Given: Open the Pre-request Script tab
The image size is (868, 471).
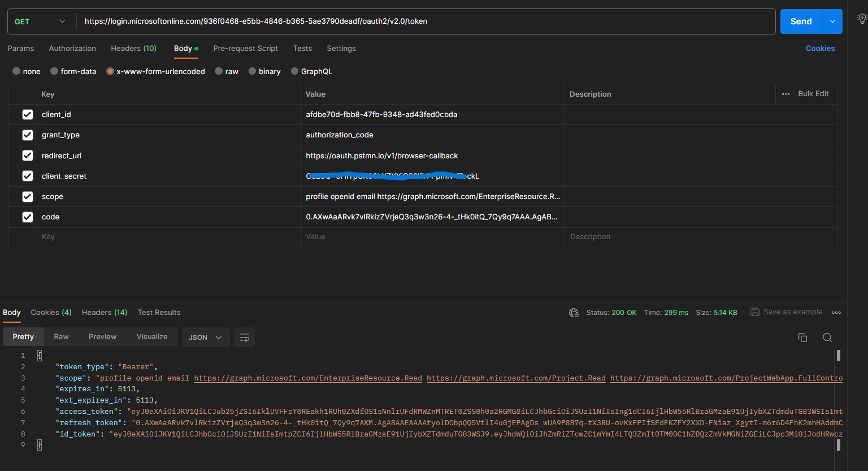Looking at the screenshot, I should (246, 49).
